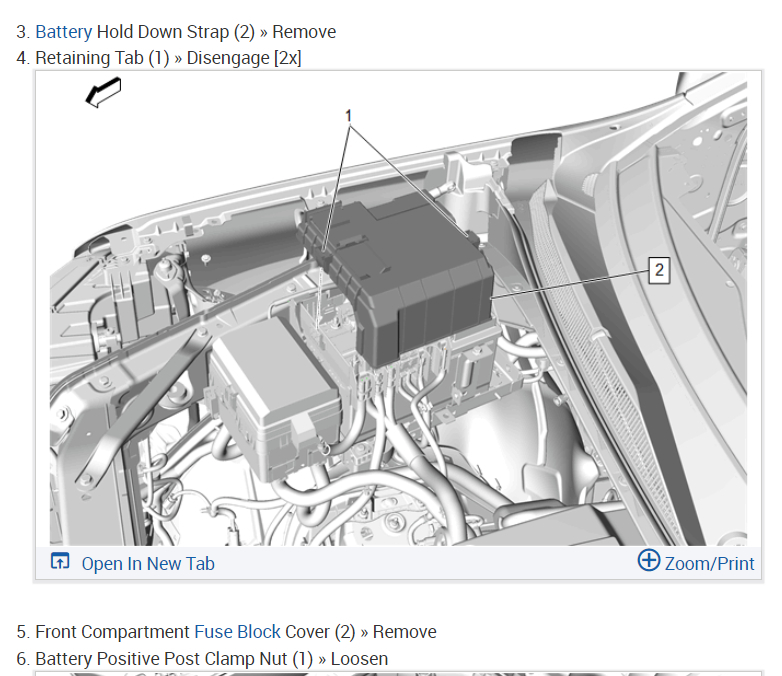Image resolution: width=782 pixels, height=676 pixels.
Task: Click the front-direction arrow icon in diagram
Action: (103, 92)
